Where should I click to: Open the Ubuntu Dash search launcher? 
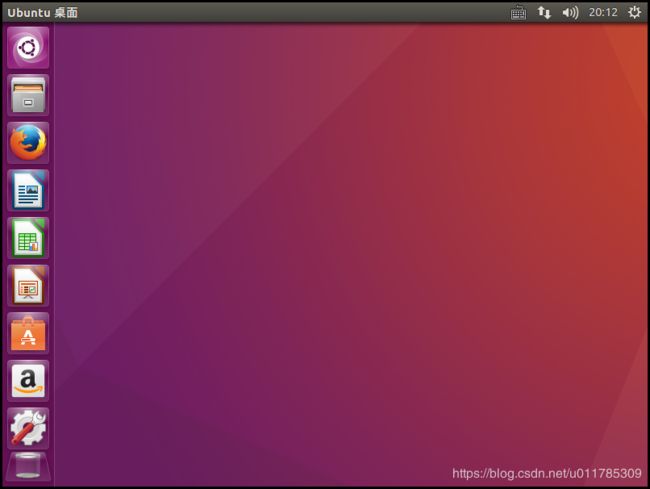click(28, 48)
